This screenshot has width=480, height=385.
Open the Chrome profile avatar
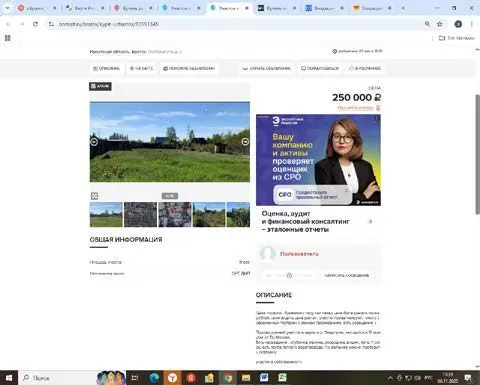458,24
